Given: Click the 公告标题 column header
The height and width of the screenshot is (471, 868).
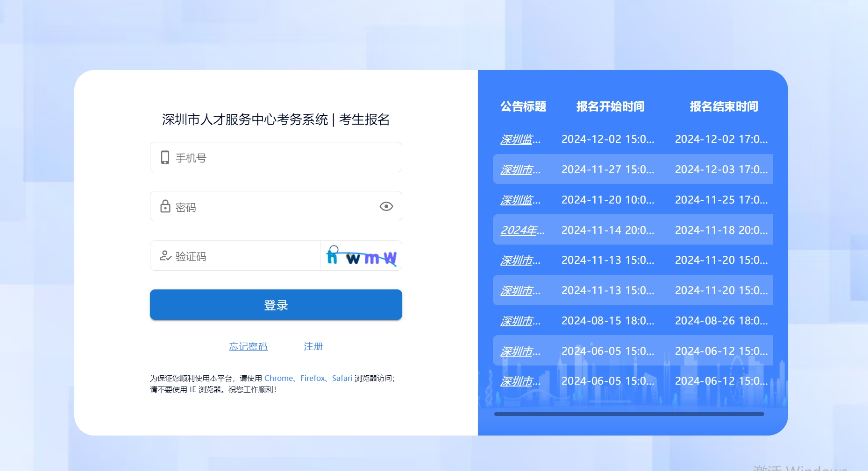Looking at the screenshot, I should [x=523, y=106].
